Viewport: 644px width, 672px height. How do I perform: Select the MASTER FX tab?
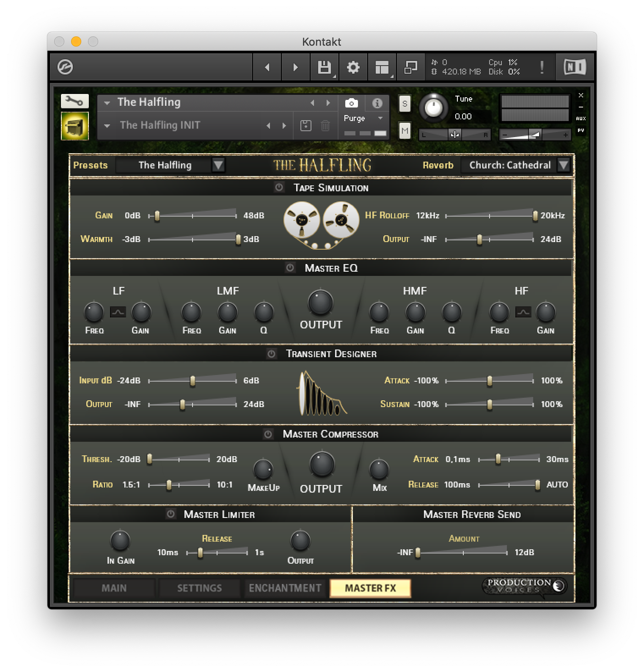pyautogui.click(x=370, y=588)
